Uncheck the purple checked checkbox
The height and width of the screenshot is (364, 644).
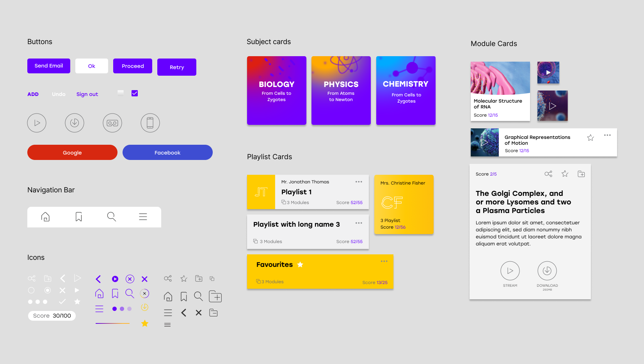point(135,93)
